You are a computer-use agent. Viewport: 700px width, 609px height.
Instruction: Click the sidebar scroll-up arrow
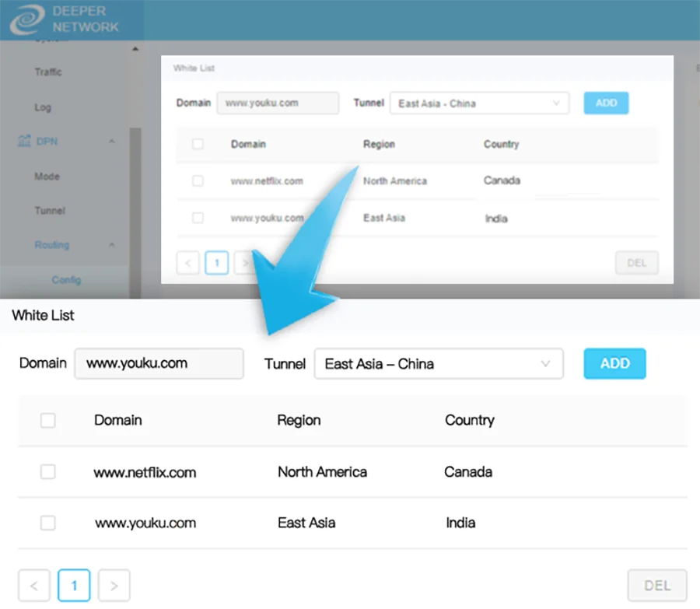tap(135, 49)
